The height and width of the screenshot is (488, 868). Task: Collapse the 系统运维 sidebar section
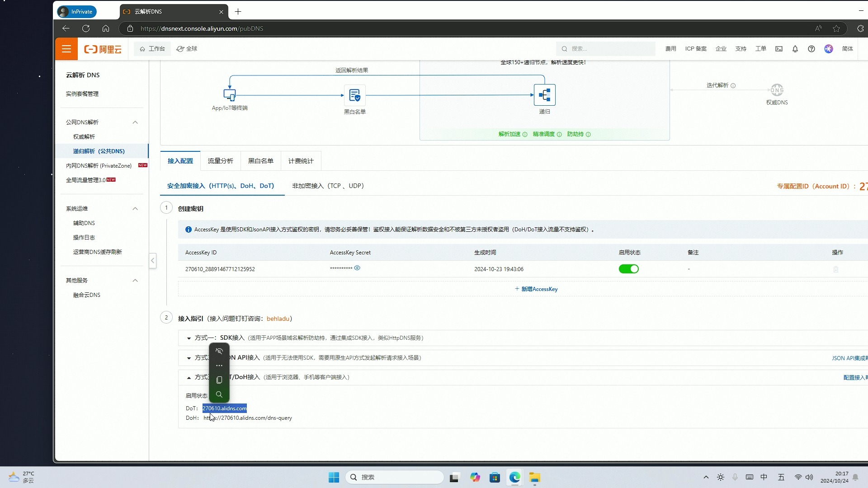click(x=135, y=209)
